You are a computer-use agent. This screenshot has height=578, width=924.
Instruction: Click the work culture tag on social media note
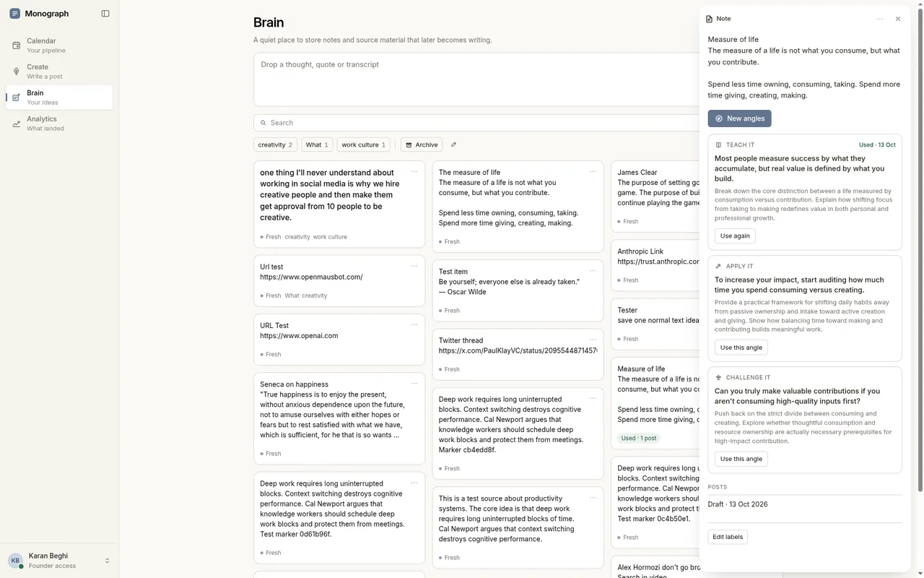click(x=330, y=237)
